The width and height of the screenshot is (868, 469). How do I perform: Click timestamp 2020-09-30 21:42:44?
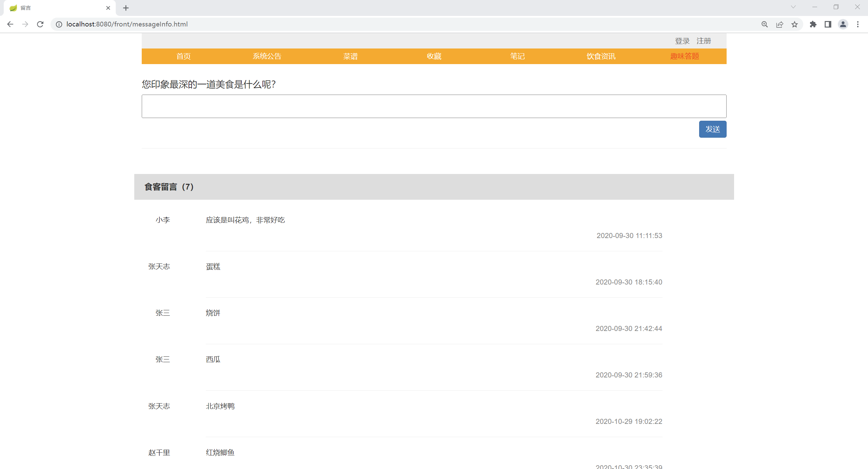[x=629, y=329]
